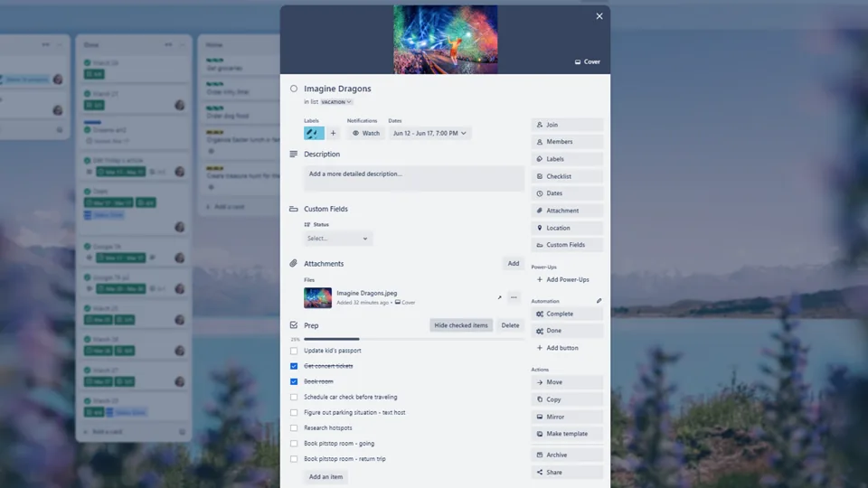Open Labels from the sidebar
This screenshot has width=868, height=488.
point(567,159)
